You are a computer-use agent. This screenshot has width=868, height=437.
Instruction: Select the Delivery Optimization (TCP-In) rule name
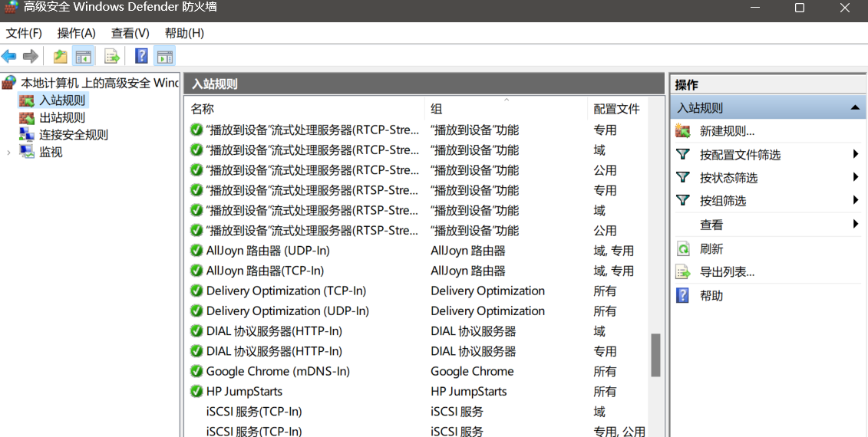click(286, 291)
